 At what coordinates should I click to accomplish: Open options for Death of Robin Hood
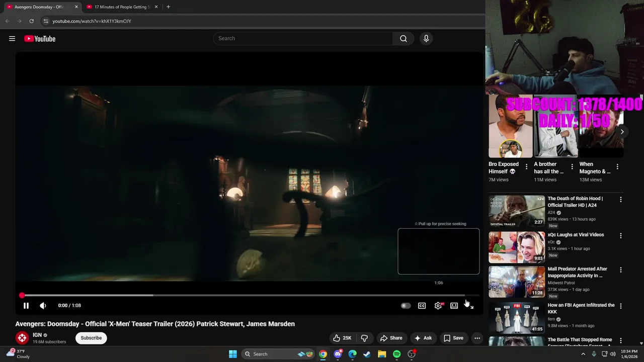(620, 200)
